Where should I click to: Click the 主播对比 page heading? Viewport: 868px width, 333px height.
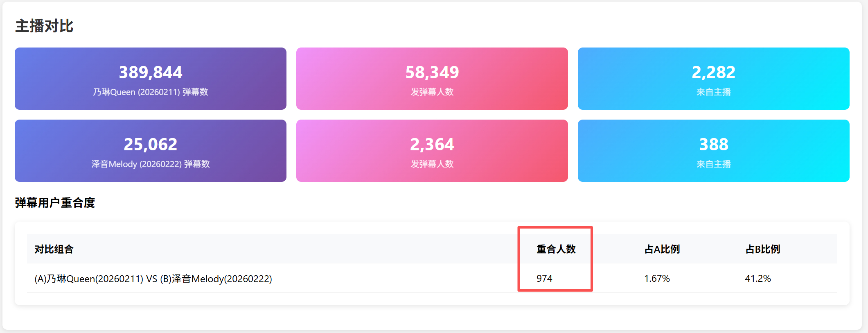click(x=44, y=26)
